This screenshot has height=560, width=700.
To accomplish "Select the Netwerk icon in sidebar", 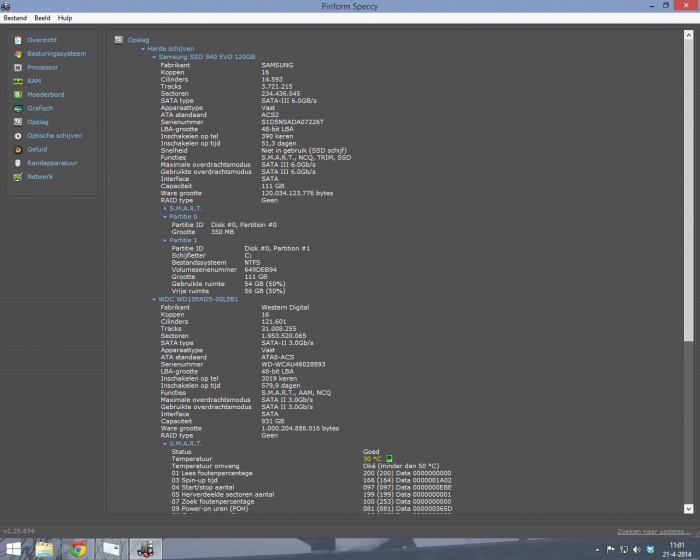I will point(18,177).
